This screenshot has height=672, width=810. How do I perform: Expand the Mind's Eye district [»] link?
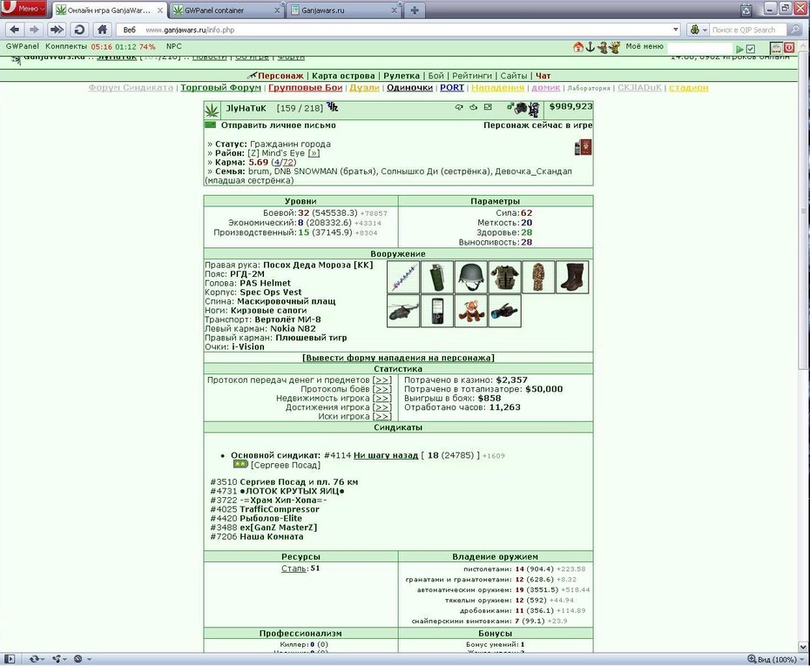314,153
